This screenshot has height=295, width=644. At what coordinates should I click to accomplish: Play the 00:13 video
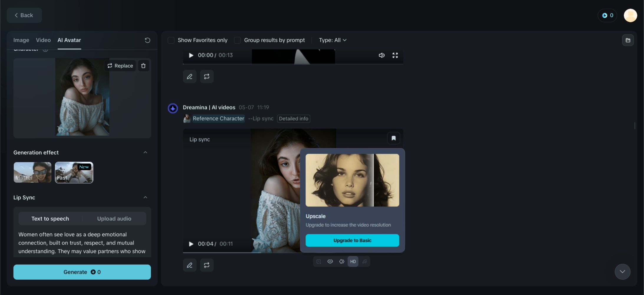[191, 55]
